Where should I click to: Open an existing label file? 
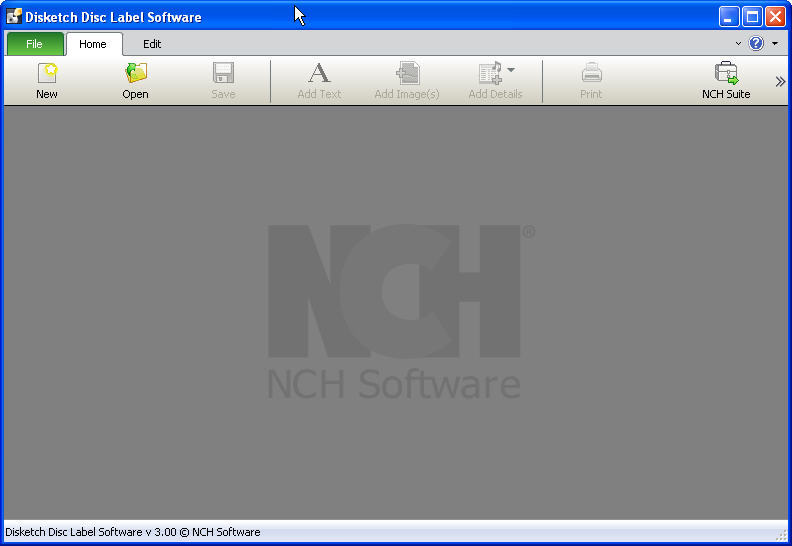point(135,80)
